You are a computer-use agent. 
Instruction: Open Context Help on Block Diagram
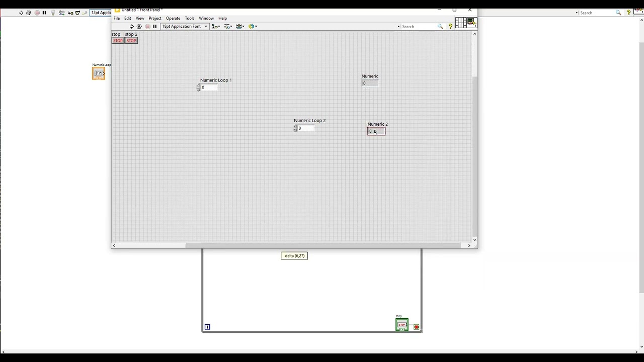(628, 13)
